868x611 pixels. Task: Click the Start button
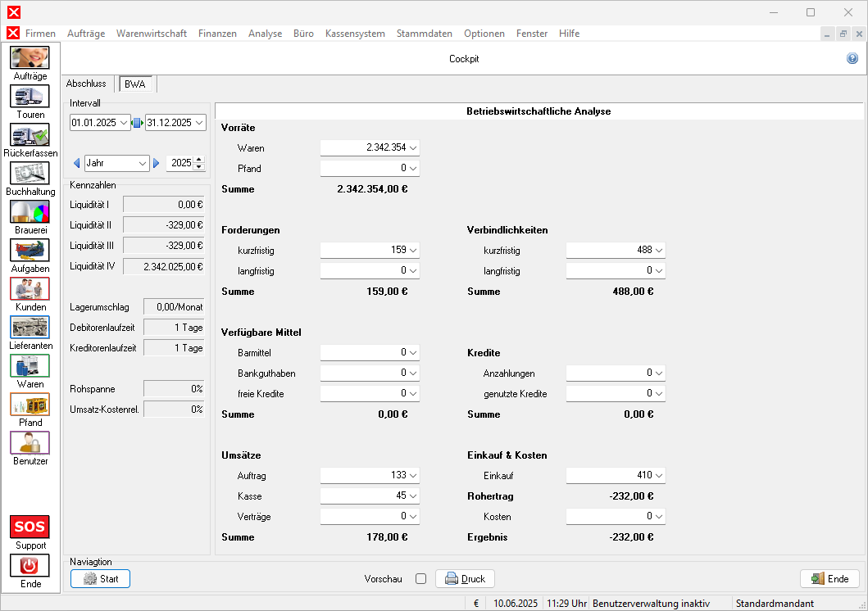100,579
